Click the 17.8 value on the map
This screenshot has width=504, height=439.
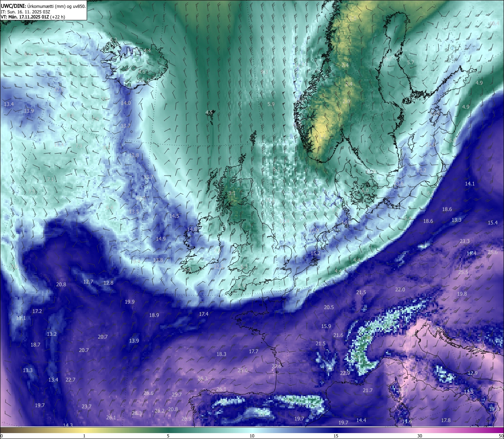click(446, 420)
